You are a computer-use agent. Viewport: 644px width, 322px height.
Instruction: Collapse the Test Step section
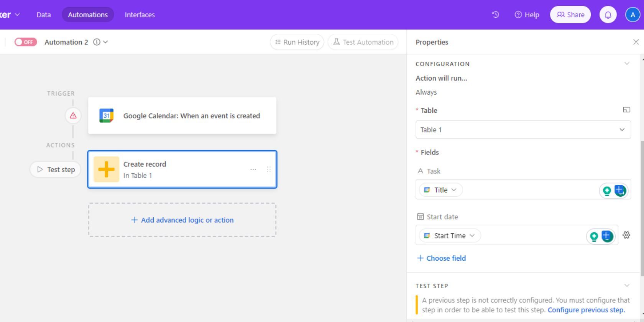pos(627,286)
